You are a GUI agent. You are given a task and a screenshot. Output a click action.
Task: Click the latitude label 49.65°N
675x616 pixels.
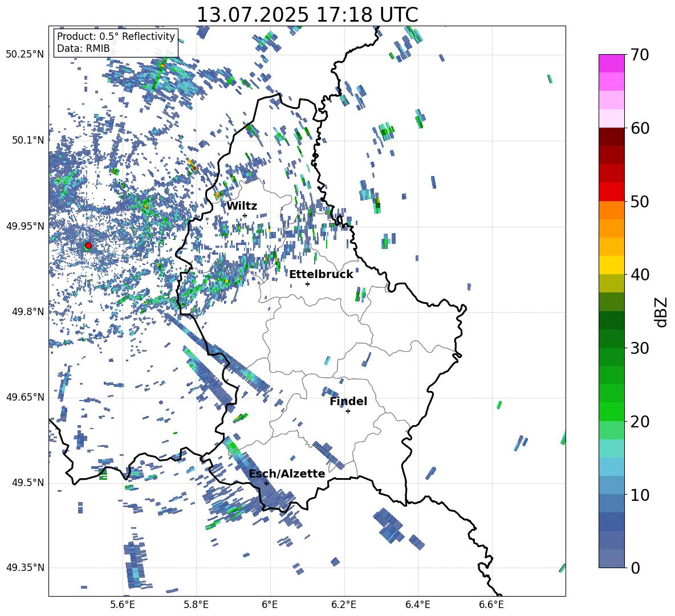(x=25, y=397)
